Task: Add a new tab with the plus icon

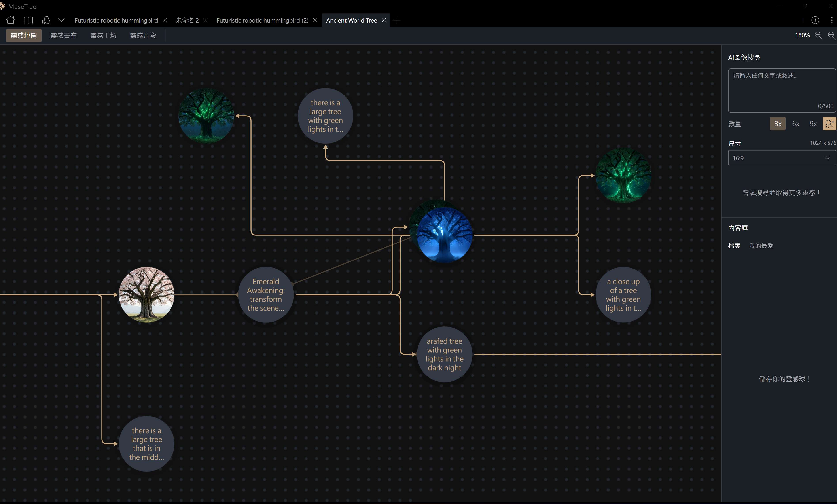Action: click(397, 20)
